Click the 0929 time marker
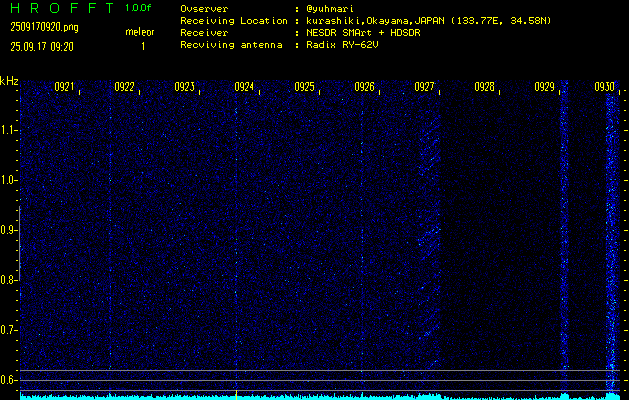Image resolution: width=629 pixels, height=400 pixels. click(x=544, y=87)
